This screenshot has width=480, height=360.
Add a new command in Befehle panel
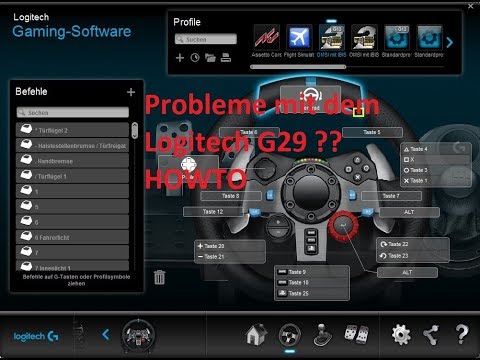click(131, 92)
